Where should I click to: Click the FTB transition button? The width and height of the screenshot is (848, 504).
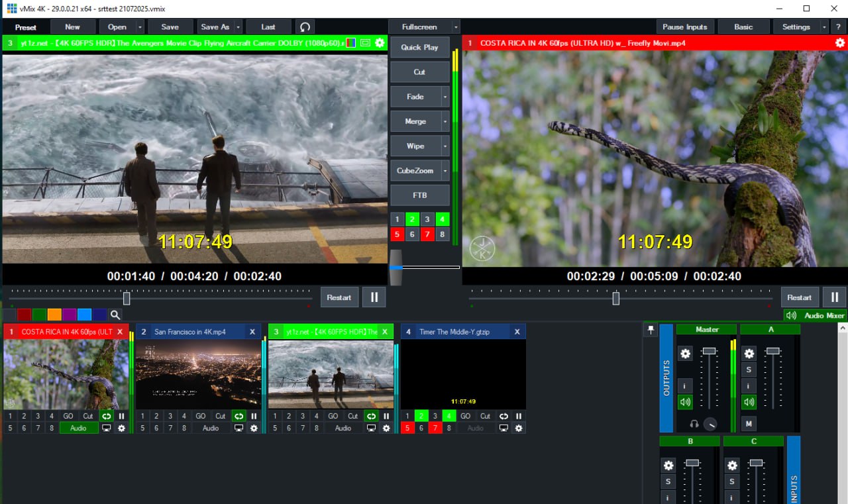(419, 195)
